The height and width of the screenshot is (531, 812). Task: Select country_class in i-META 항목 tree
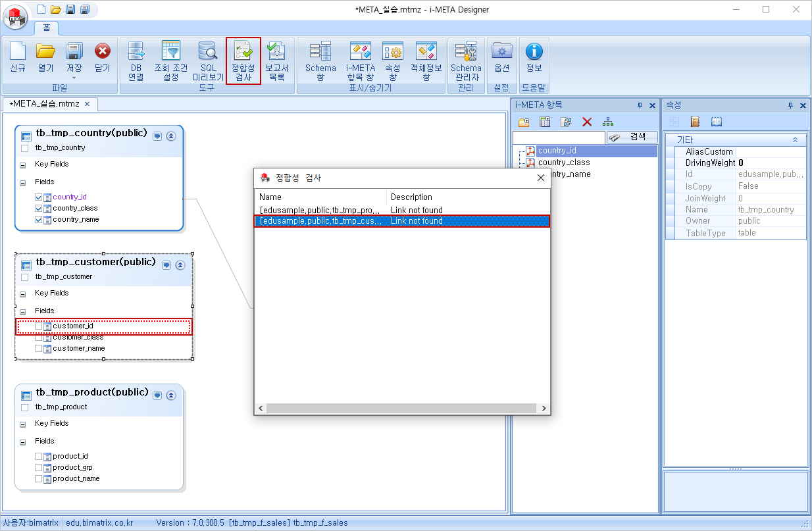[x=563, y=163]
